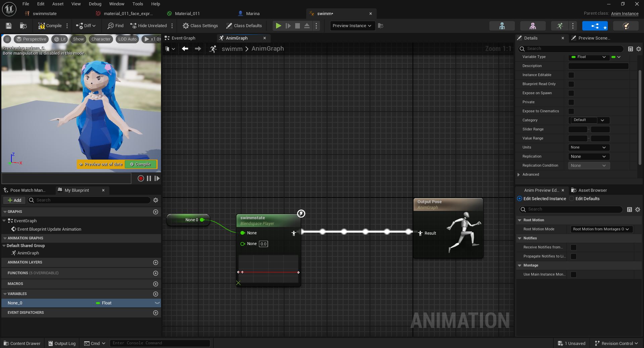Open the Preview Instance dropdown

click(x=352, y=26)
